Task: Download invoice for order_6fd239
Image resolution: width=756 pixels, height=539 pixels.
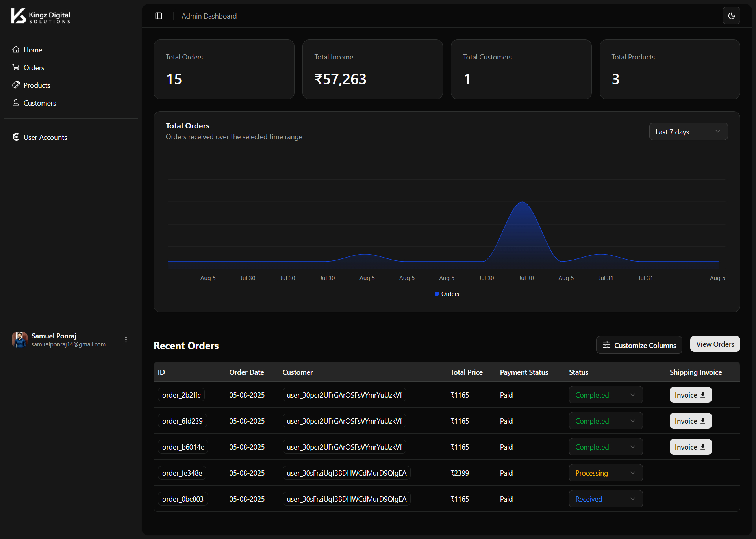Action: 690,421
